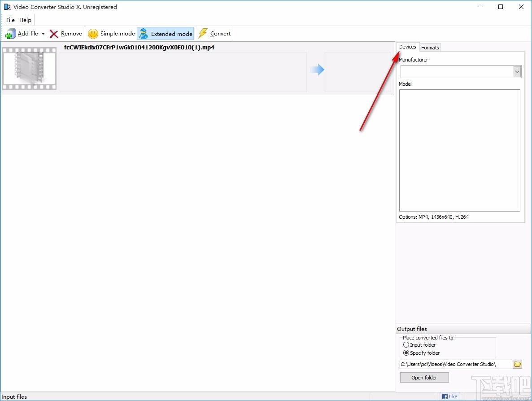Viewport: 532px width, 401px height.
Task: Expand the Manufacturer combo box
Action: point(517,72)
